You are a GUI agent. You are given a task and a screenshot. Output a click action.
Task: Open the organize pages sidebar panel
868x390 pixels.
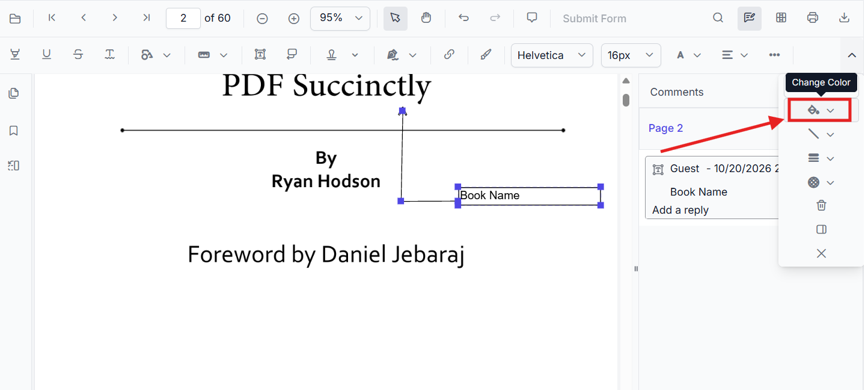[13, 166]
